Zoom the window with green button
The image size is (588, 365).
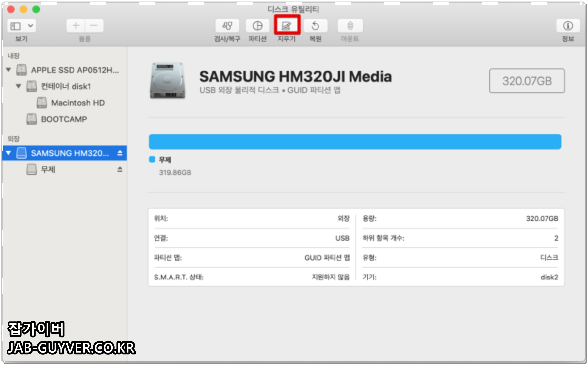pyautogui.click(x=36, y=9)
